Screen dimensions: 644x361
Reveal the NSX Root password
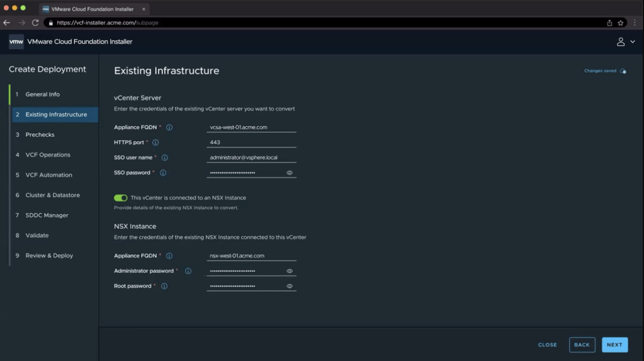coord(290,286)
